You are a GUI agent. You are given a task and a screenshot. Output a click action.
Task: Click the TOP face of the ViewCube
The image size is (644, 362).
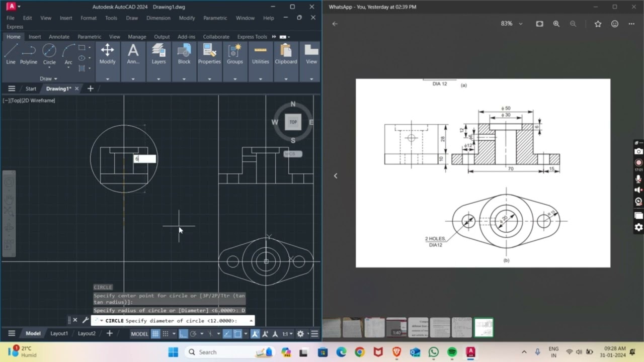(x=293, y=122)
